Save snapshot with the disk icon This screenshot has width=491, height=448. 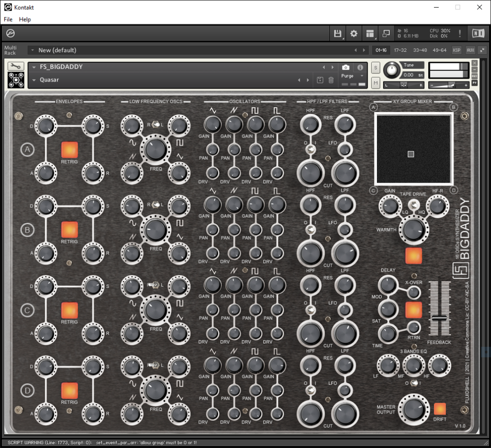click(x=320, y=80)
